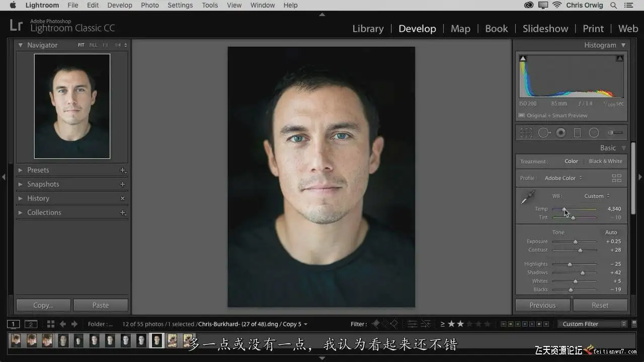Open the Apple menu
This screenshot has height=362, width=644.
(x=13, y=5)
